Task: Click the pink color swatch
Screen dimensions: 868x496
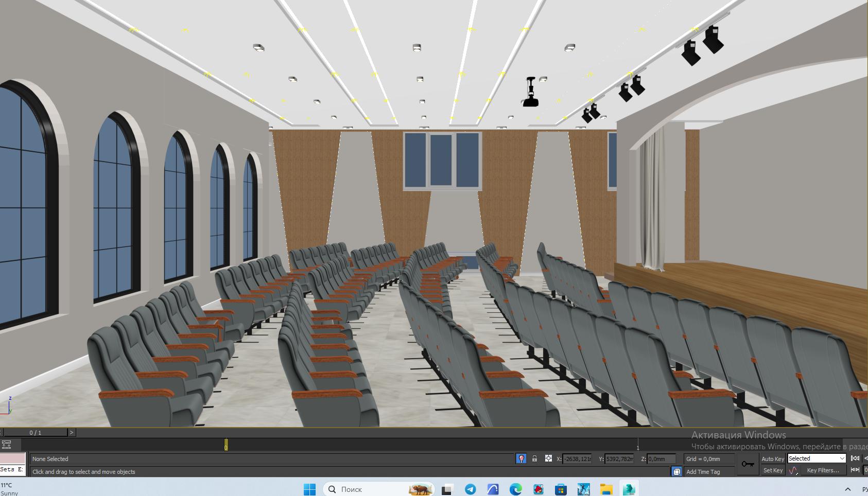Action: [12, 458]
